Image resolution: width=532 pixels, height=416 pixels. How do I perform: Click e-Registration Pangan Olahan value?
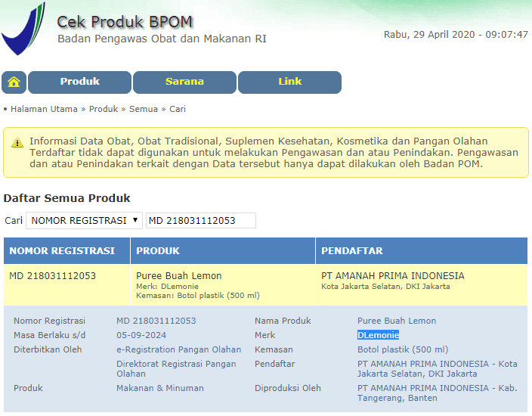click(x=179, y=349)
